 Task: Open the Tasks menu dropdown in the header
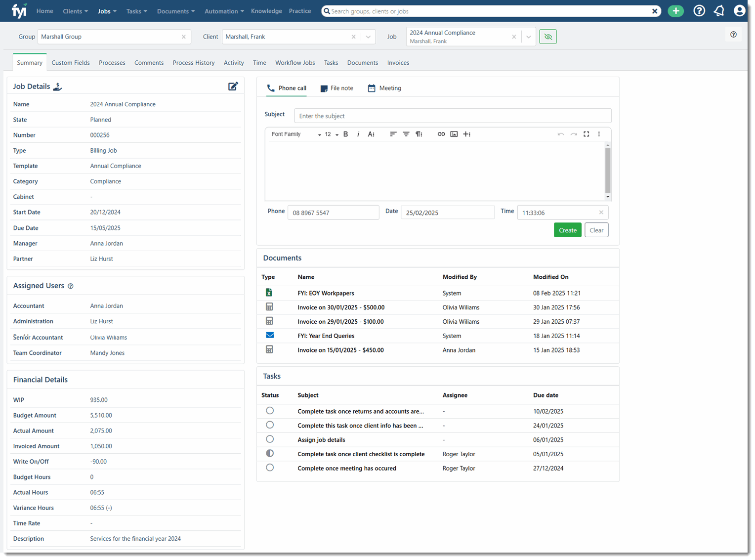(137, 11)
